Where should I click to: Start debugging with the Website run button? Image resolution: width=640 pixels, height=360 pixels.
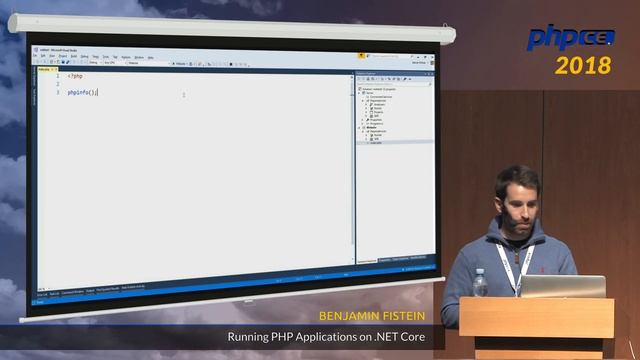coord(180,64)
